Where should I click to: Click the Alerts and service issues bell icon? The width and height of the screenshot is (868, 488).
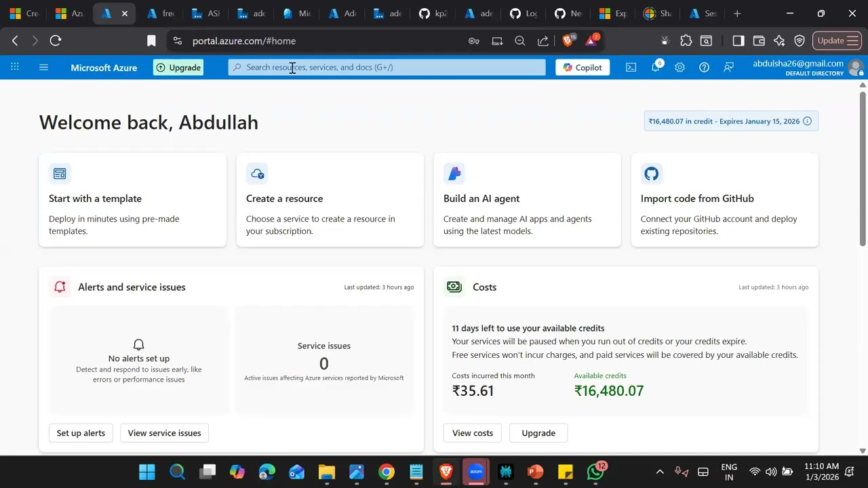60,287
